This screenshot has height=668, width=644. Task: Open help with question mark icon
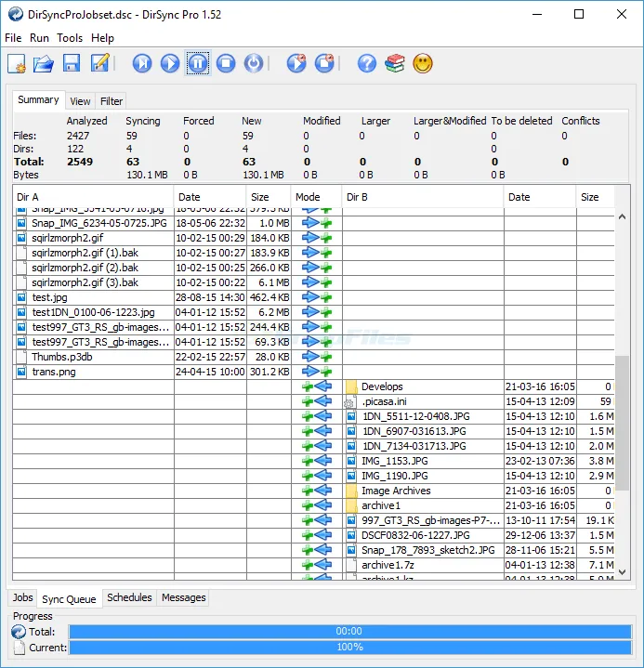pyautogui.click(x=367, y=63)
